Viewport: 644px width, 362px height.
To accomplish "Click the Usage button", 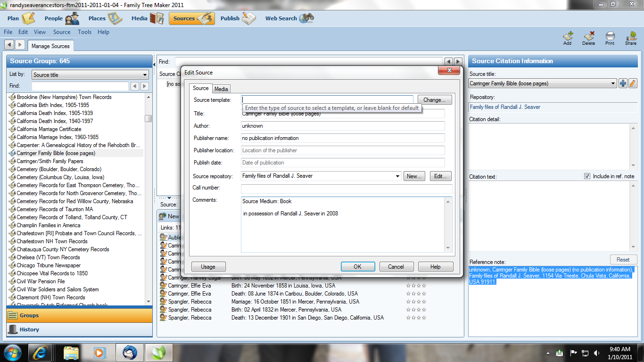I will [x=208, y=266].
